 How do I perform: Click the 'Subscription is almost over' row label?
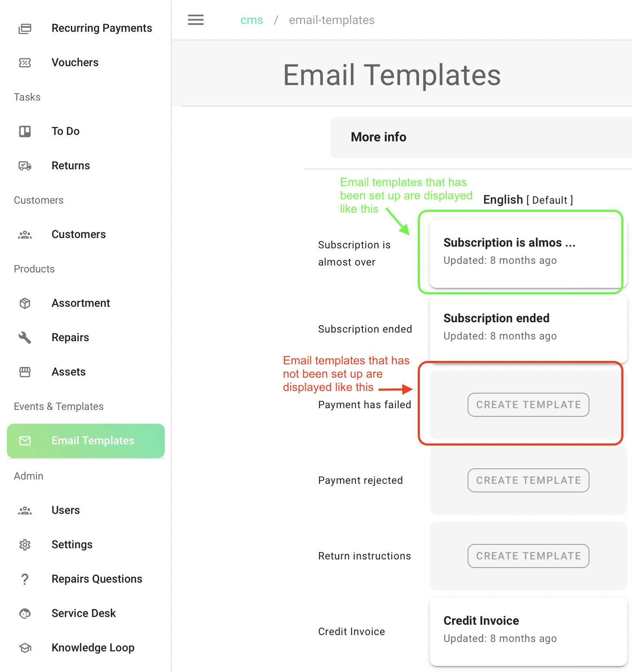(355, 254)
